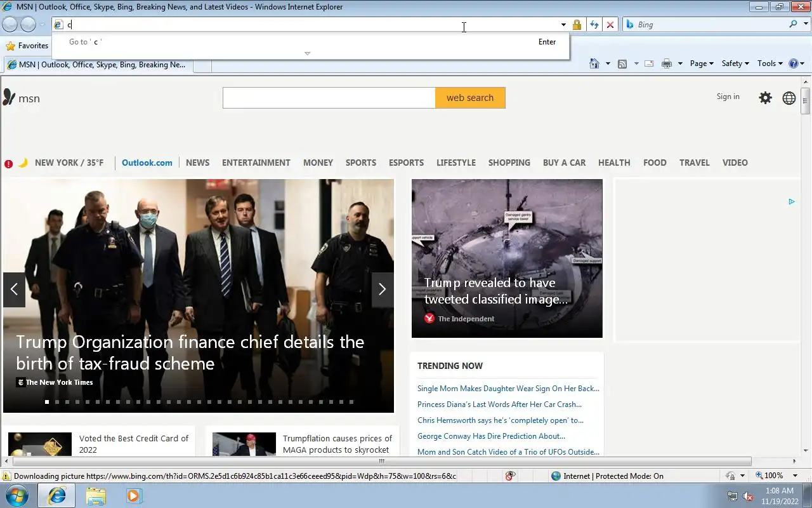Open the recent pages dropdown arrow

coord(43,25)
